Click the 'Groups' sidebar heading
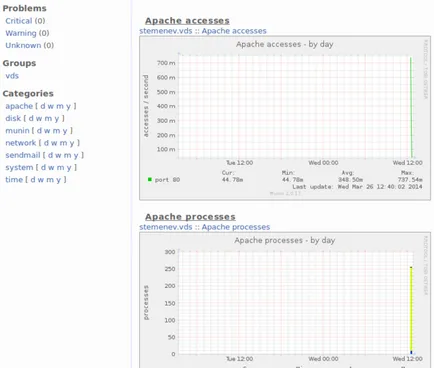Image resolution: width=434 pixels, height=368 pixels. pyautogui.click(x=19, y=63)
